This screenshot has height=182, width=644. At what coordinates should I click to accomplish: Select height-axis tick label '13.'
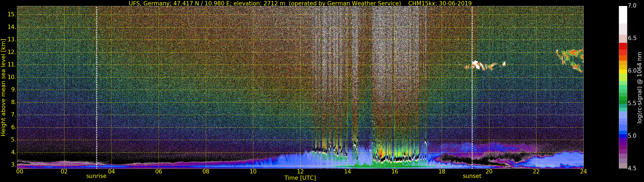(x=12, y=40)
